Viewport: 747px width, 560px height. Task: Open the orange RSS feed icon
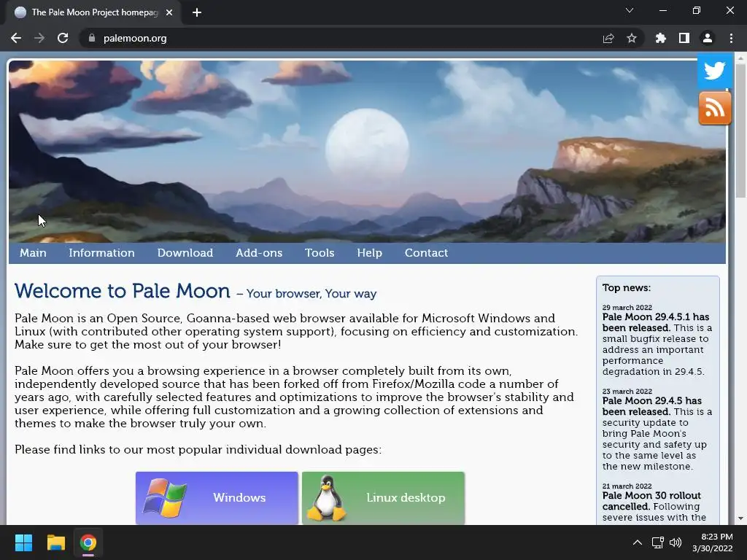(715, 108)
